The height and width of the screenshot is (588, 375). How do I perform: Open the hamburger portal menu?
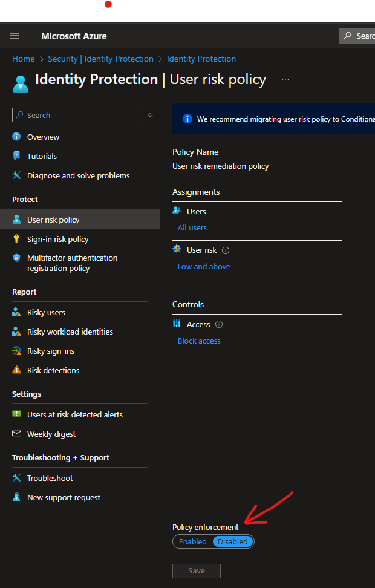tap(15, 36)
